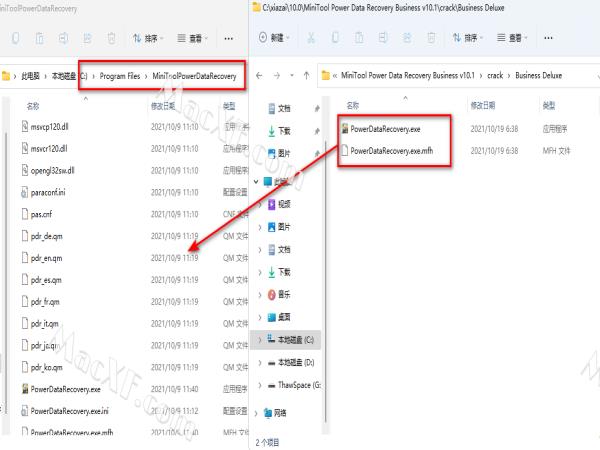
Task: Click the Business Deluxe breadcrumb
Action: (538, 75)
